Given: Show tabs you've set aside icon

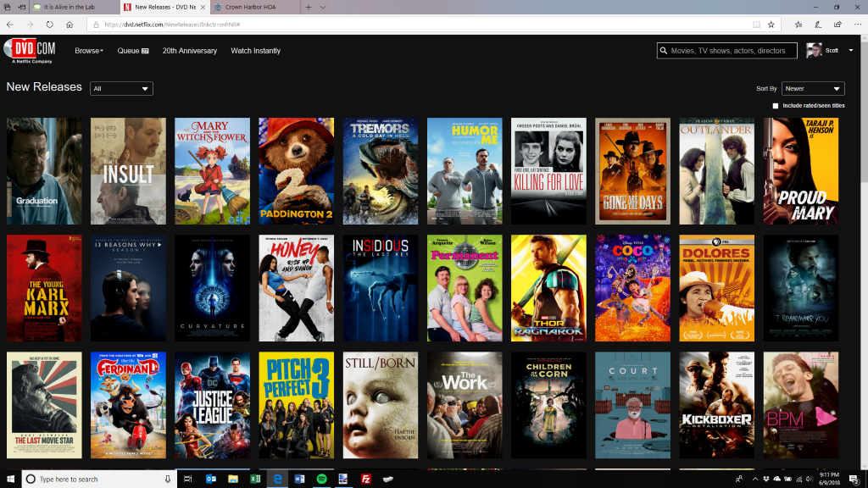Looking at the screenshot, I should click(7, 7).
